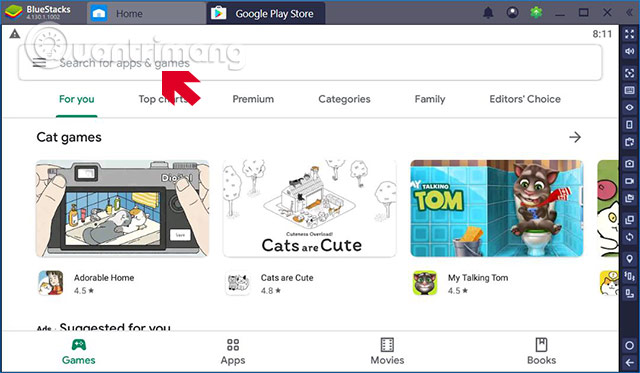The width and height of the screenshot is (640, 373).
Task: Switch to Google Play Store tab
Action: click(x=266, y=13)
